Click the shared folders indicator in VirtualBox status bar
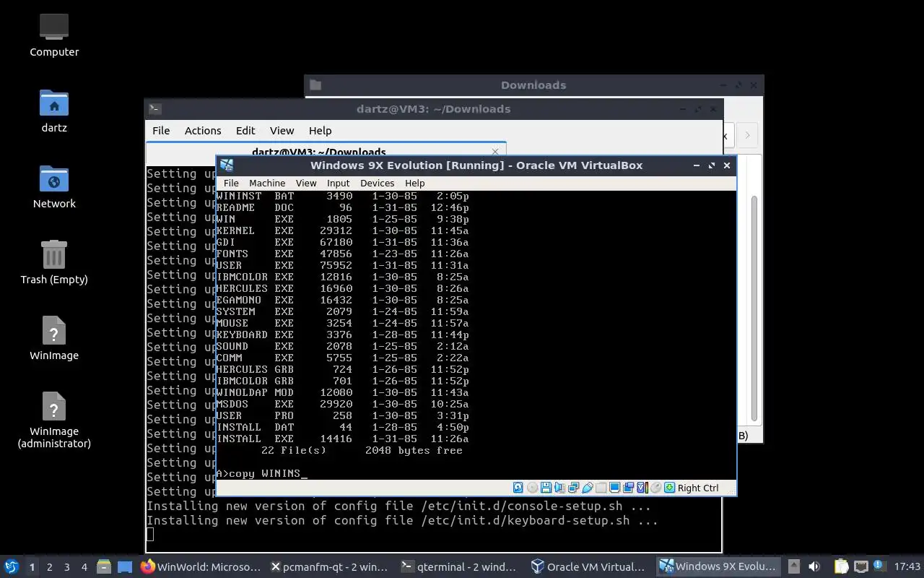The height and width of the screenshot is (578, 924). [x=601, y=488]
